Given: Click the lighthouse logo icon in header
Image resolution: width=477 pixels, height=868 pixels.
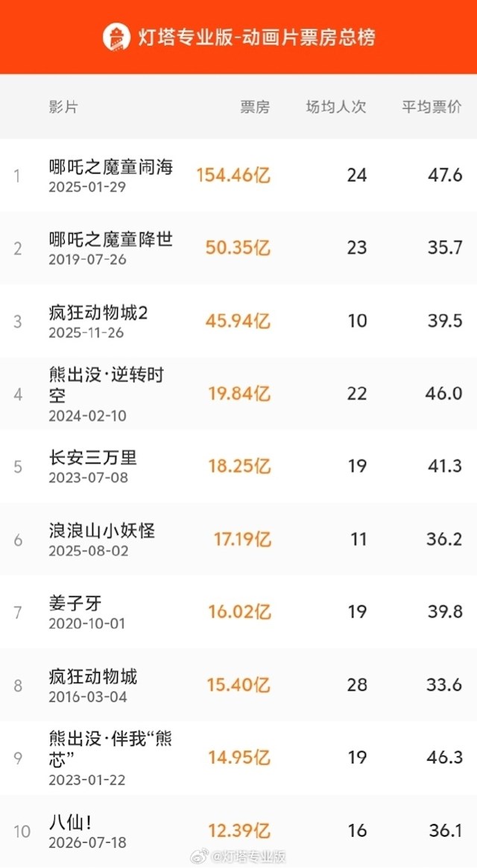Looking at the screenshot, I should 116,37.
